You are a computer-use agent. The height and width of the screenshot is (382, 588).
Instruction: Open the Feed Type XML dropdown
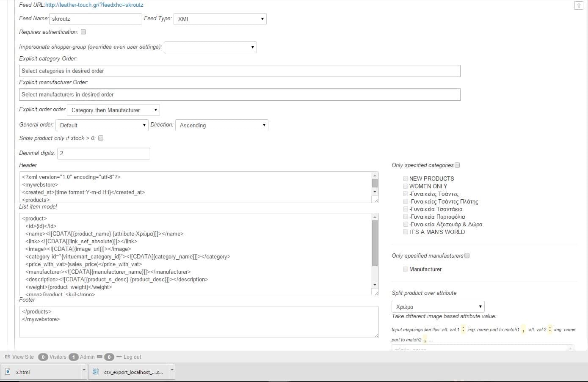click(x=220, y=19)
